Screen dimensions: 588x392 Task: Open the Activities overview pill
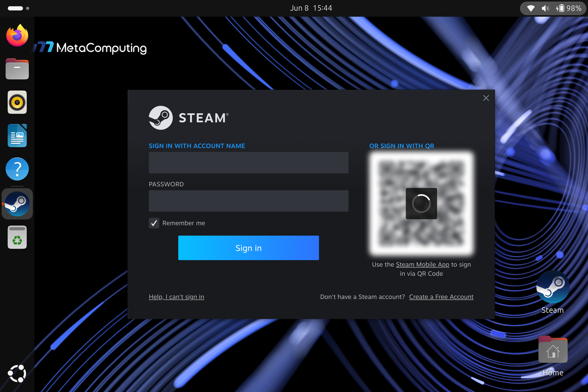19,8
